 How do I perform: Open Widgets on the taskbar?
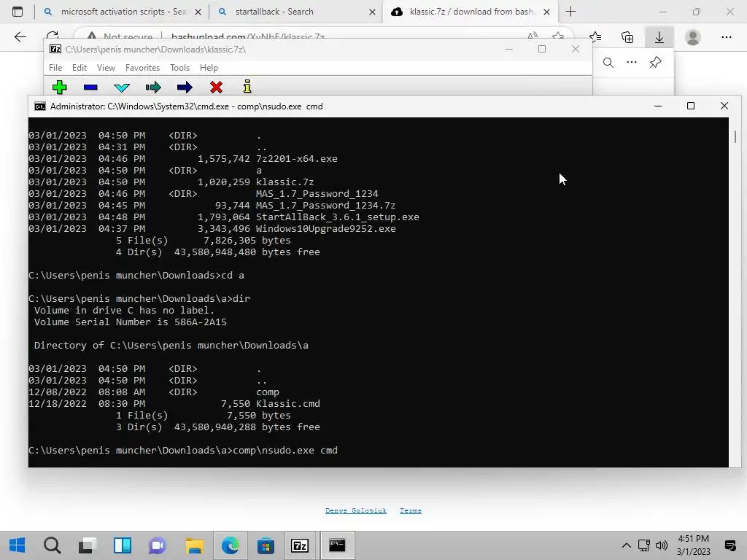pyautogui.click(x=123, y=545)
